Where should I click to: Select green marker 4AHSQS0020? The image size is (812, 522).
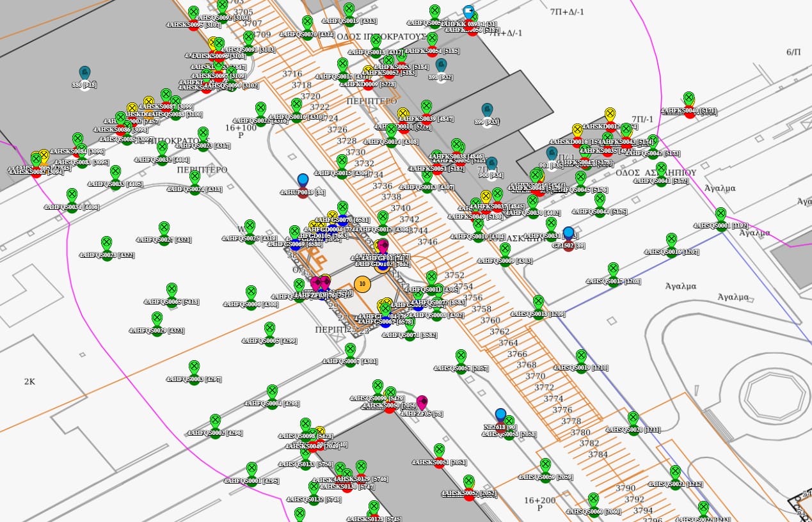click(633, 418)
